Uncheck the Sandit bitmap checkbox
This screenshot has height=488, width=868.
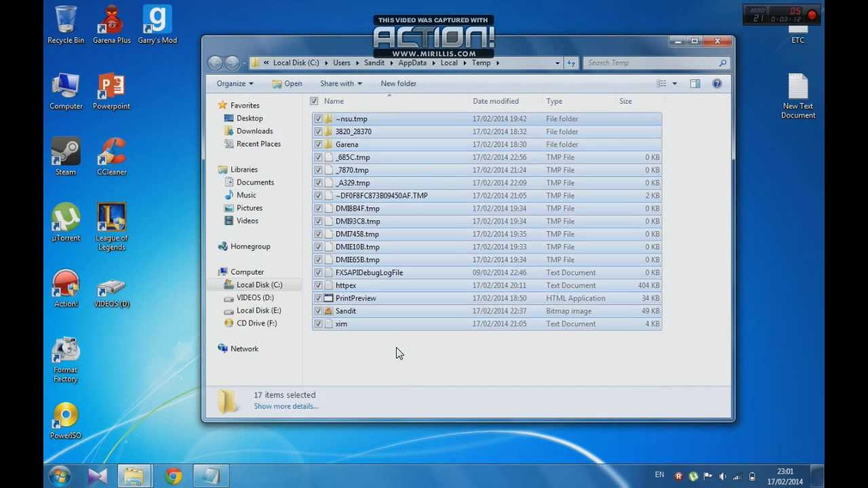tap(318, 311)
